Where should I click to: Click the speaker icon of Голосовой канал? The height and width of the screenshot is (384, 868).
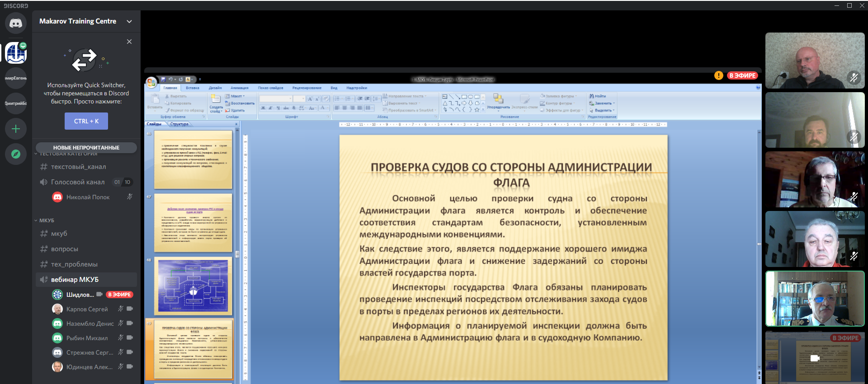coord(43,182)
